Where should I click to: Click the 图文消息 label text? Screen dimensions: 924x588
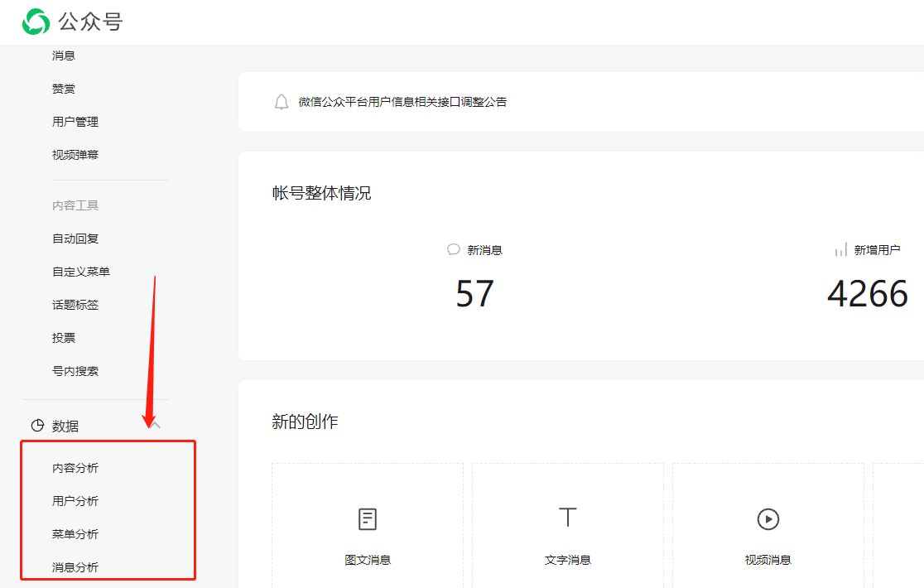click(368, 560)
